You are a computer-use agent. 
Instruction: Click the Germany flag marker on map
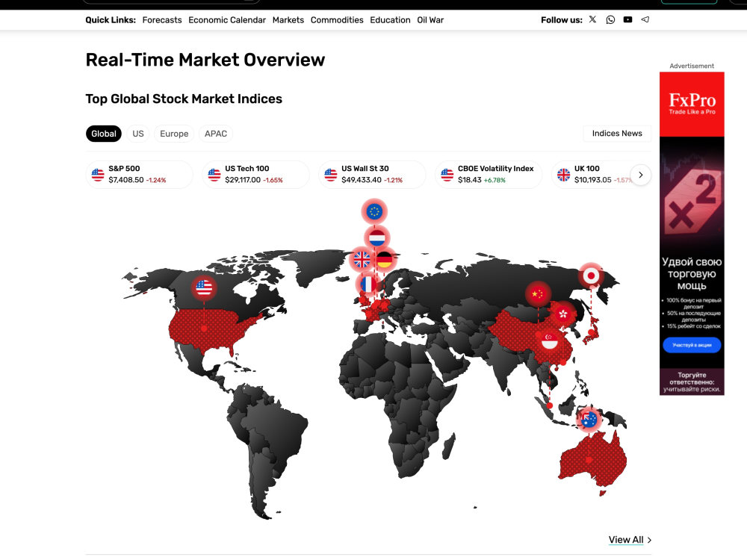point(384,260)
